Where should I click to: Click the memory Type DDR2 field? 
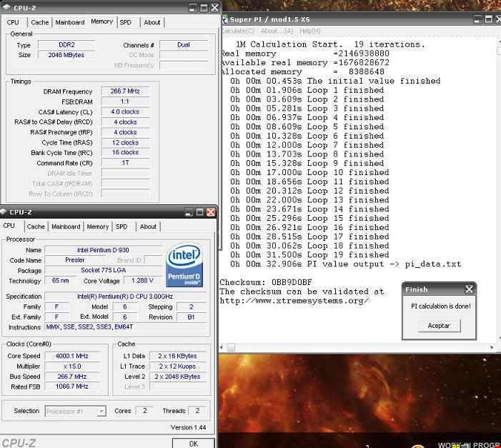click(x=66, y=45)
